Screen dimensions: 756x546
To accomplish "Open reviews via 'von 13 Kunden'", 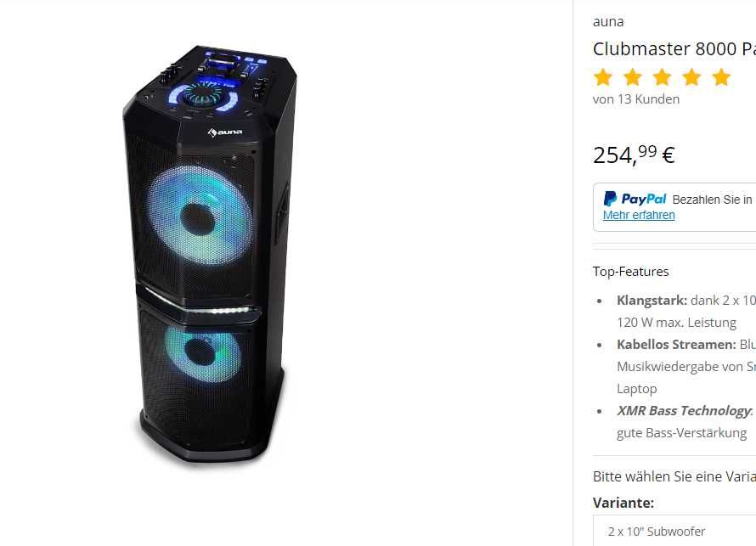I will pyautogui.click(x=636, y=99).
